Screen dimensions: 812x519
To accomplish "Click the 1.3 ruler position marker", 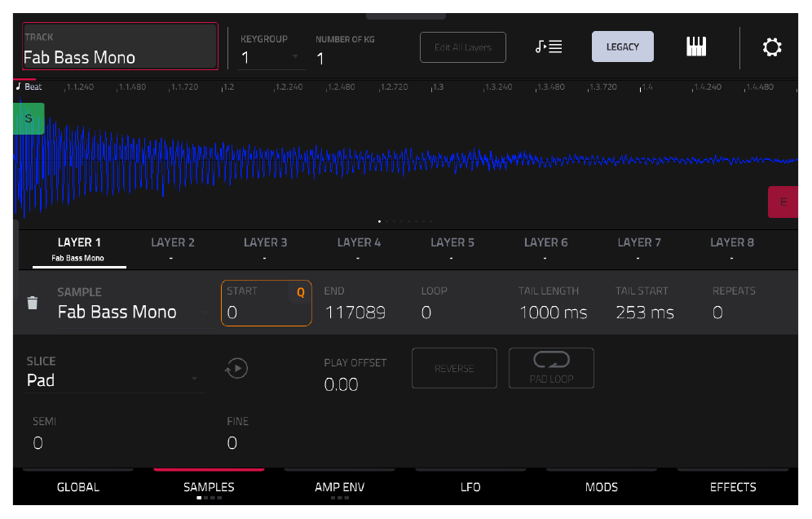I will [x=438, y=87].
